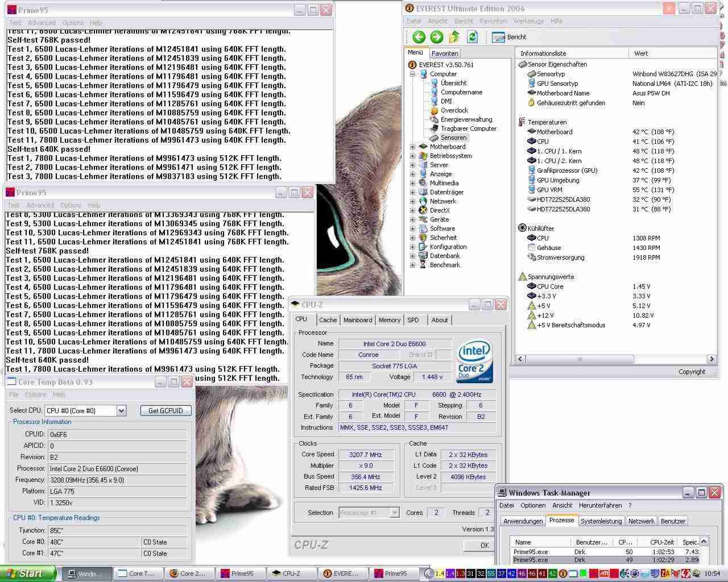This screenshot has height=582, width=728.
Task: Collapse the Computer node in EVEREST tree
Action: coord(412,74)
